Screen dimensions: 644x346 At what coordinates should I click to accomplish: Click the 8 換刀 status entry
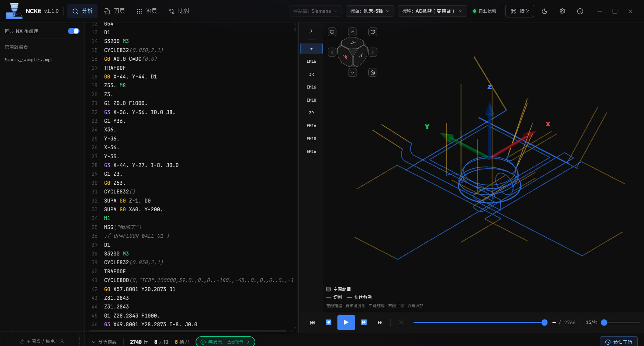coord(182,342)
